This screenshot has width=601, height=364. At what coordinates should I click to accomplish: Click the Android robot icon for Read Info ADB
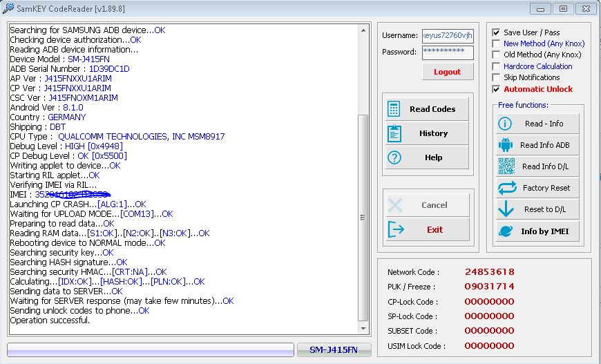click(x=506, y=145)
